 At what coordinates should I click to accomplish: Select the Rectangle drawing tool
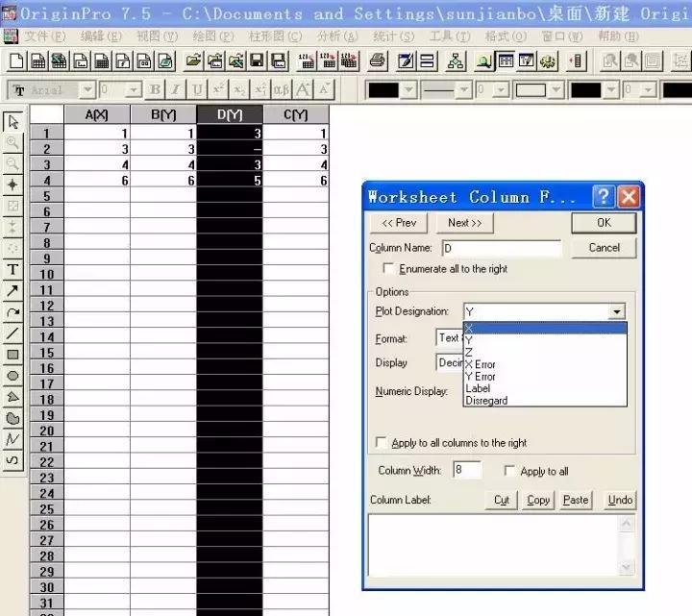coord(12,355)
